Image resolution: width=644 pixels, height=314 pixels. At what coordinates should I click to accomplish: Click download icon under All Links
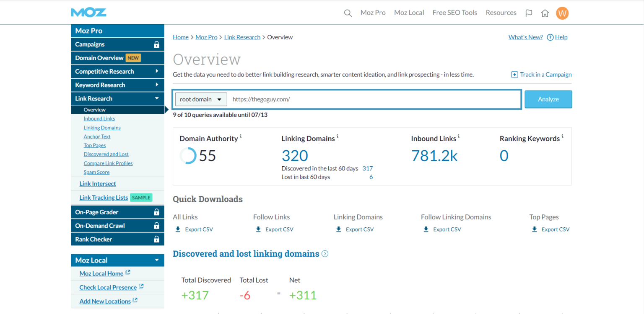click(x=178, y=229)
